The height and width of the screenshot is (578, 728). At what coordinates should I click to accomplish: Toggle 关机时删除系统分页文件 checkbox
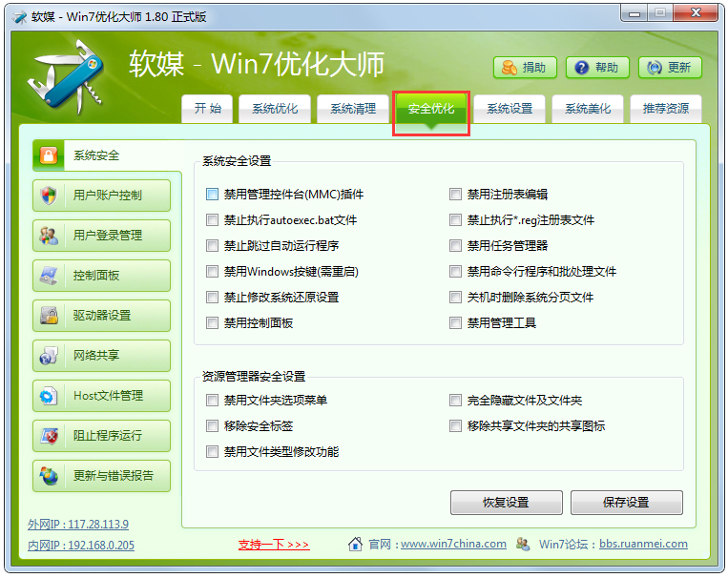(x=455, y=298)
